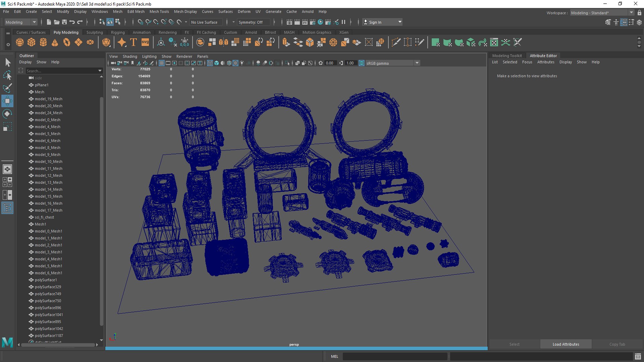Viewport: 644px width, 362px height.
Task: Select the Rotate tool in toolbox
Action: pos(7,114)
